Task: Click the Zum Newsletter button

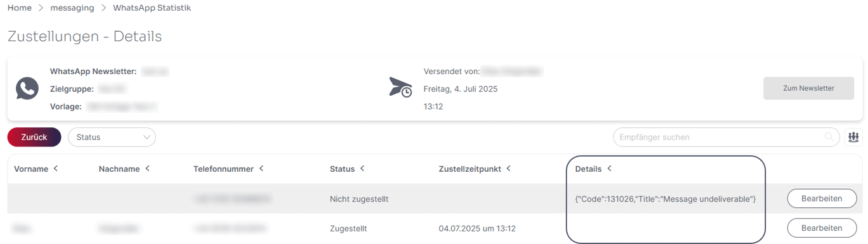Action: (x=808, y=88)
